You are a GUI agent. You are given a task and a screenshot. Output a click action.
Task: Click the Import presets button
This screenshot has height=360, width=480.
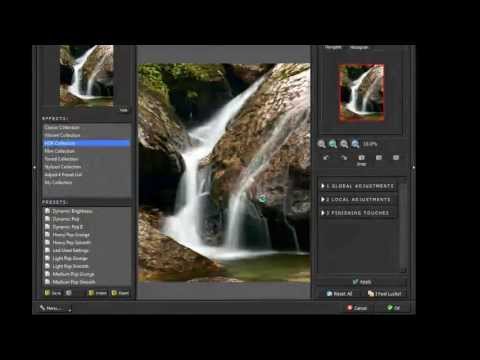click(x=97, y=293)
